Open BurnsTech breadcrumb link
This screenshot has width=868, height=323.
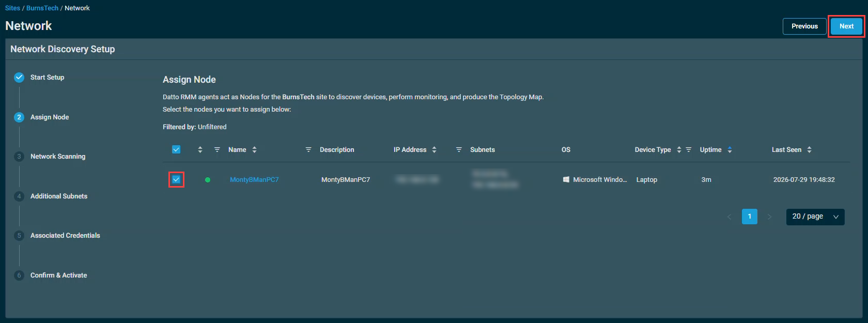pyautogui.click(x=42, y=8)
